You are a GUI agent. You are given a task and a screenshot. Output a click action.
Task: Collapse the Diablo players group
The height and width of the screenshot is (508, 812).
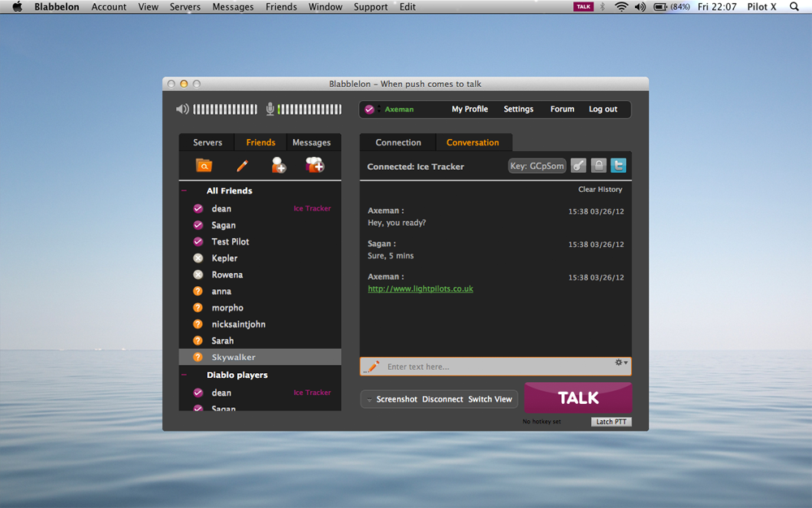tap(184, 376)
